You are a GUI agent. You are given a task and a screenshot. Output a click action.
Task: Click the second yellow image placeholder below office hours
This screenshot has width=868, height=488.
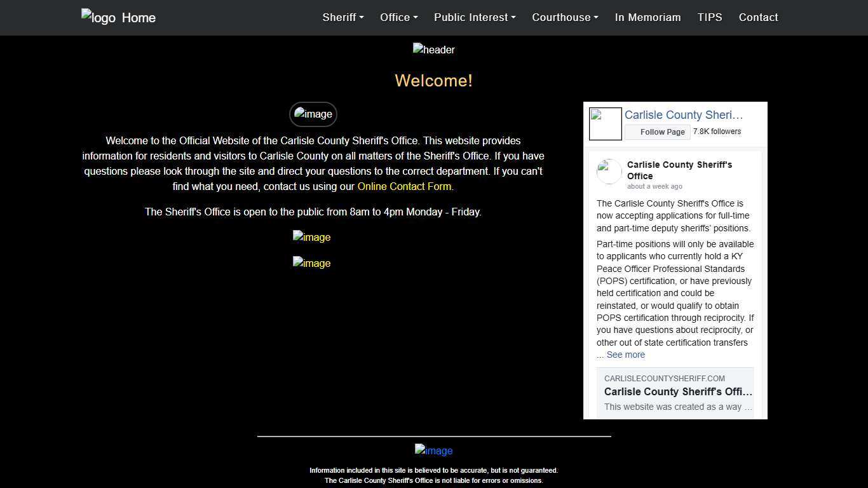[x=311, y=263]
